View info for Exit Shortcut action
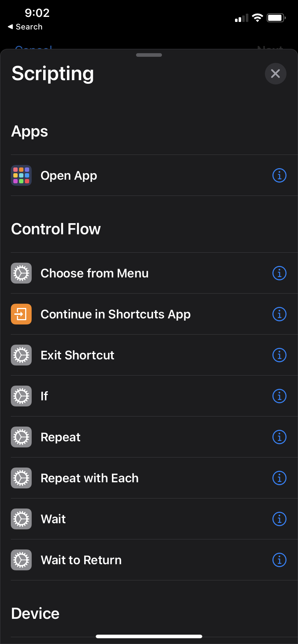Image resolution: width=298 pixels, height=644 pixels. click(279, 355)
